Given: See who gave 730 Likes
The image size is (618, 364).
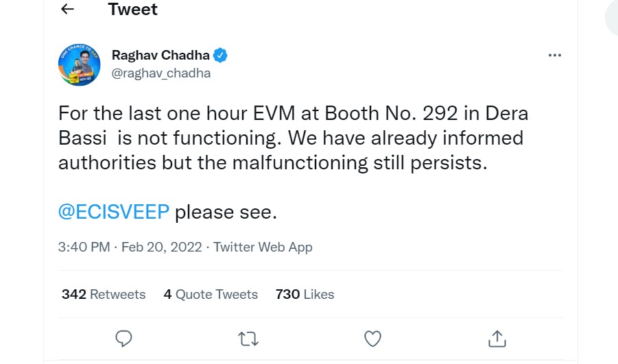Looking at the screenshot, I should click(305, 294).
